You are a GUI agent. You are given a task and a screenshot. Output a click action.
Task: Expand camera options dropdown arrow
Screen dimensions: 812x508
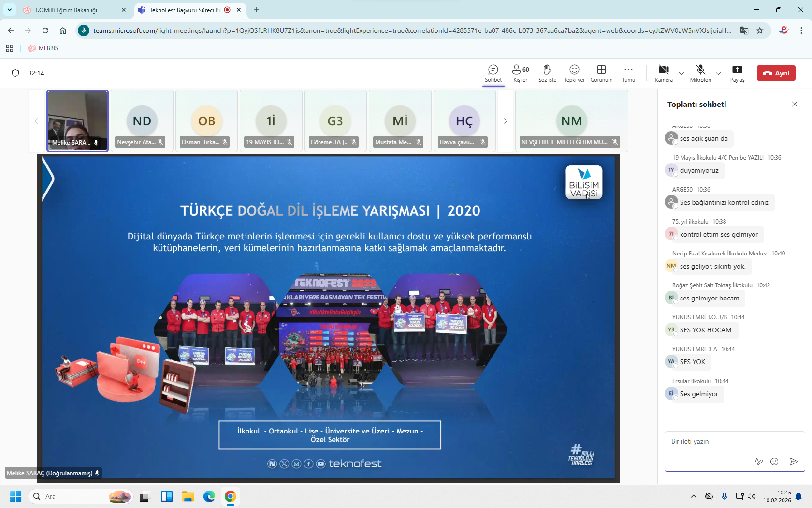point(681,74)
